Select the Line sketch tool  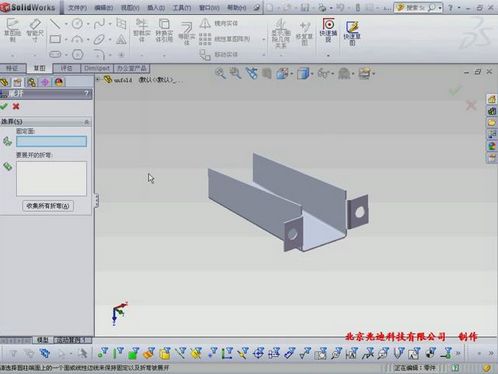[x=55, y=24]
